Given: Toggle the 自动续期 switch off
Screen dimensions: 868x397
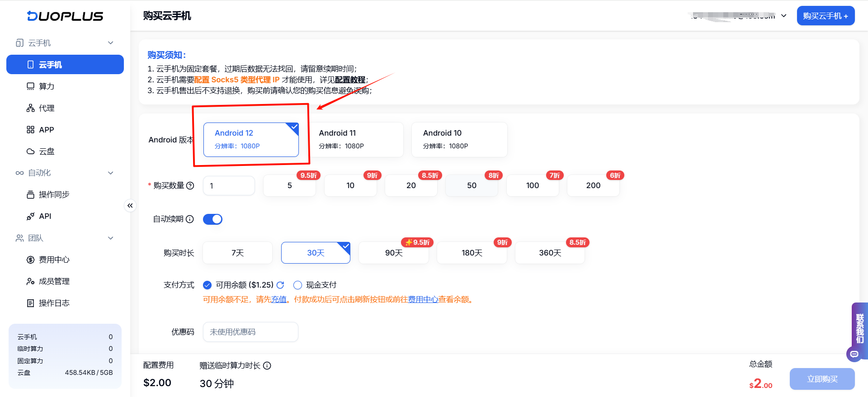Looking at the screenshot, I should pos(212,219).
